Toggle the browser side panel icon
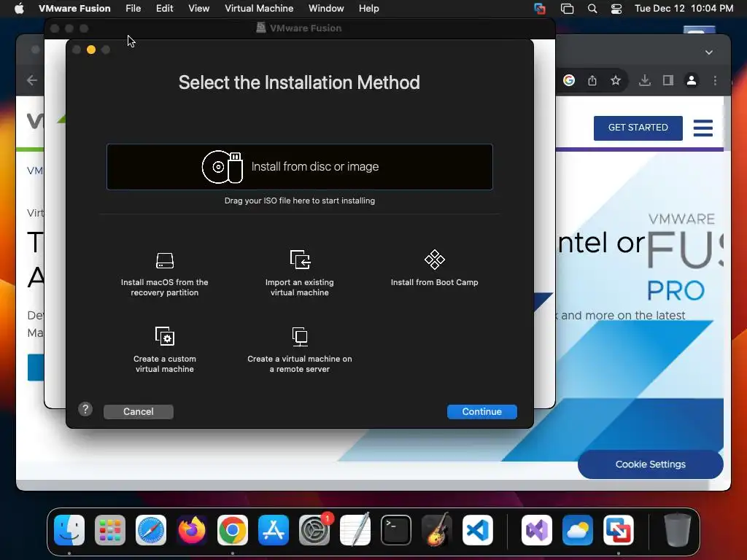 [x=668, y=80]
